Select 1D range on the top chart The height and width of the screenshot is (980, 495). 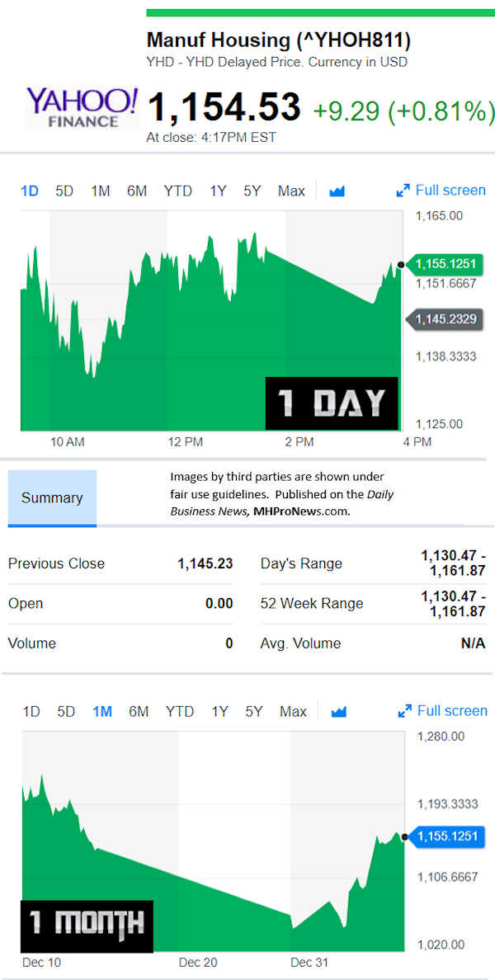[x=30, y=191]
